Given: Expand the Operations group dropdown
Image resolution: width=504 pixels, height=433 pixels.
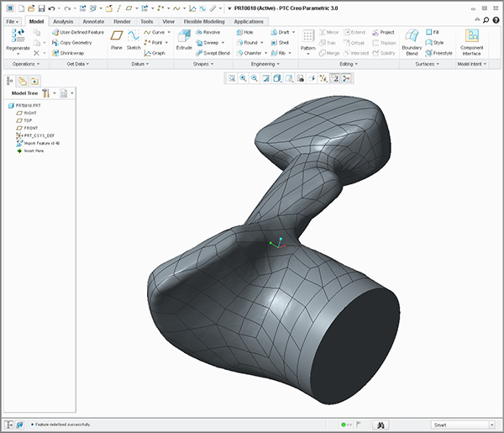Looking at the screenshot, I should click(x=26, y=64).
